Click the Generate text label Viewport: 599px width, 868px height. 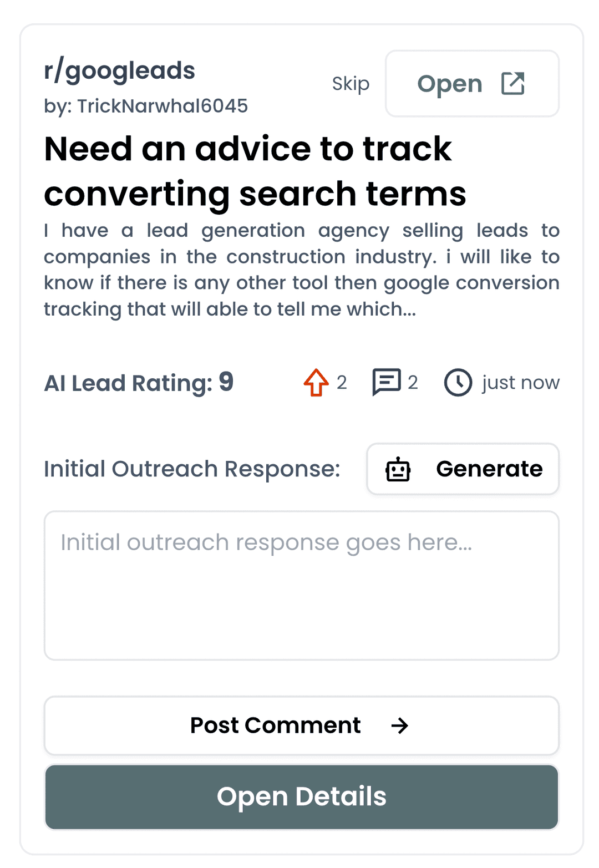point(489,469)
